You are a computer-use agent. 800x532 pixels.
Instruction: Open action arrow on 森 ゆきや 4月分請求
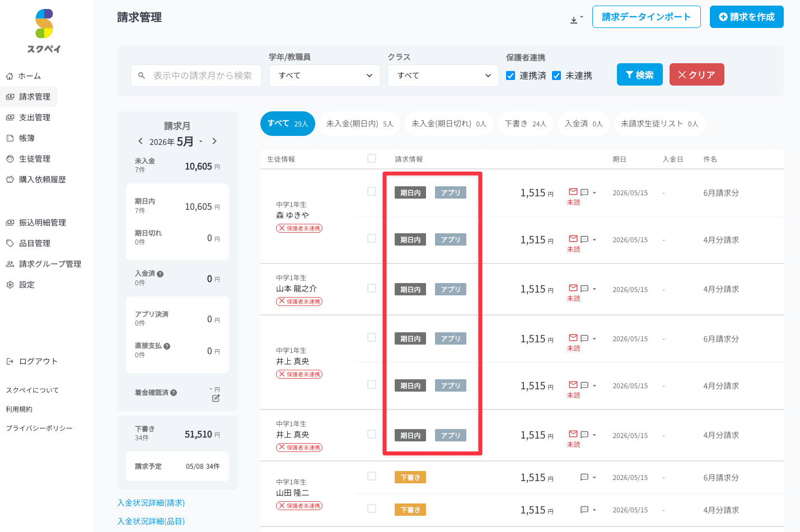click(x=595, y=240)
